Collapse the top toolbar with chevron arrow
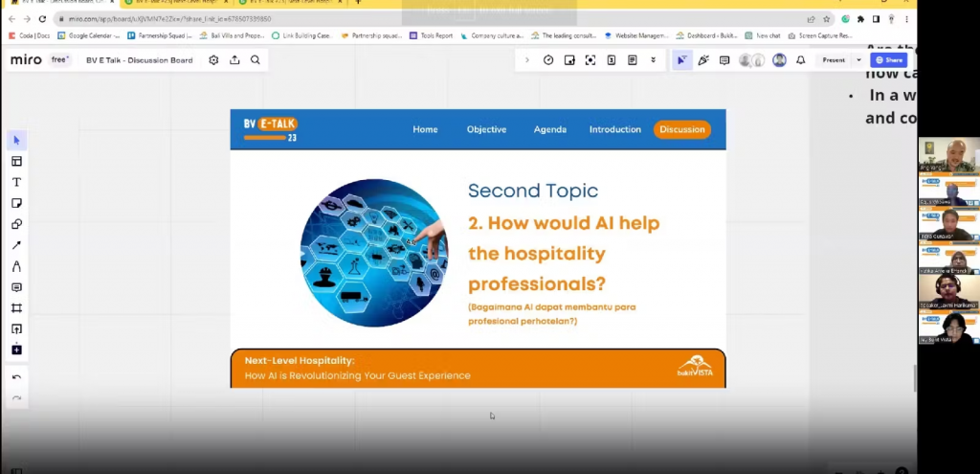This screenshot has width=980, height=474. coord(527,60)
